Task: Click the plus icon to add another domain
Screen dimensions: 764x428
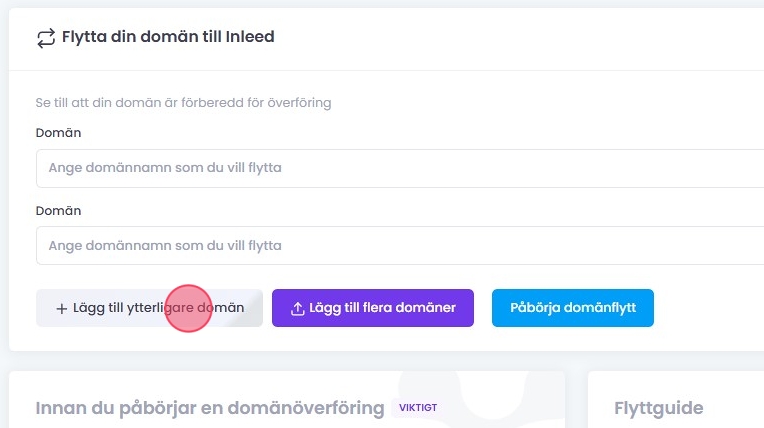Action: pyautogui.click(x=61, y=309)
